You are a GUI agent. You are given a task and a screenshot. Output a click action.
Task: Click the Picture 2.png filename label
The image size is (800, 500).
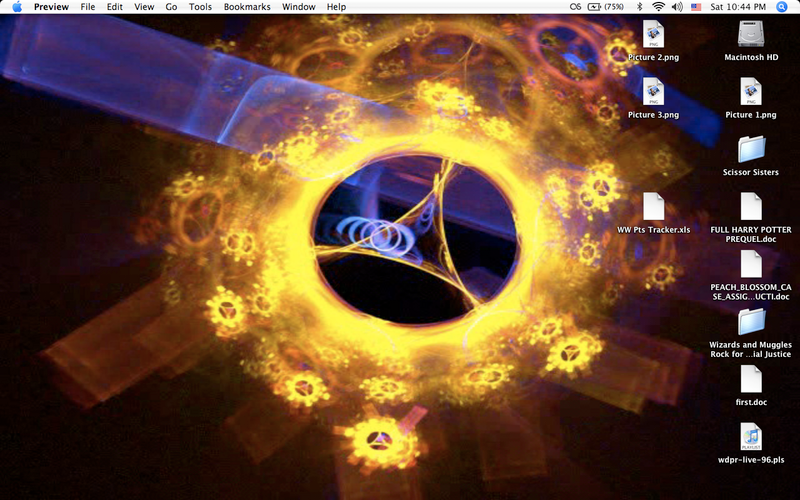click(x=654, y=57)
